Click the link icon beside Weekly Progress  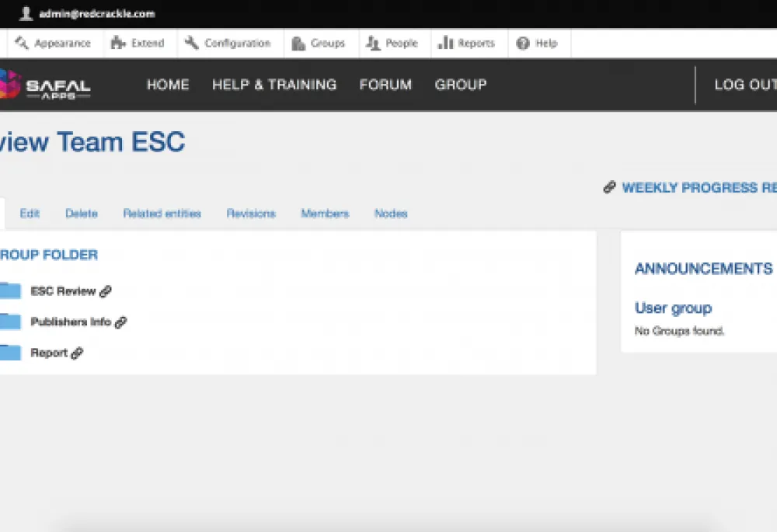(609, 187)
